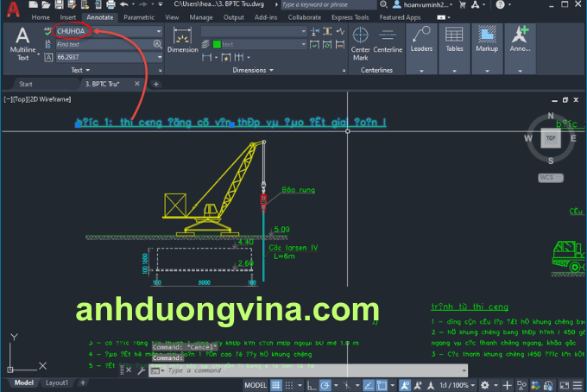The image size is (587, 392).
Task: Switch to the Parametric ribbon tab
Action: (x=139, y=16)
